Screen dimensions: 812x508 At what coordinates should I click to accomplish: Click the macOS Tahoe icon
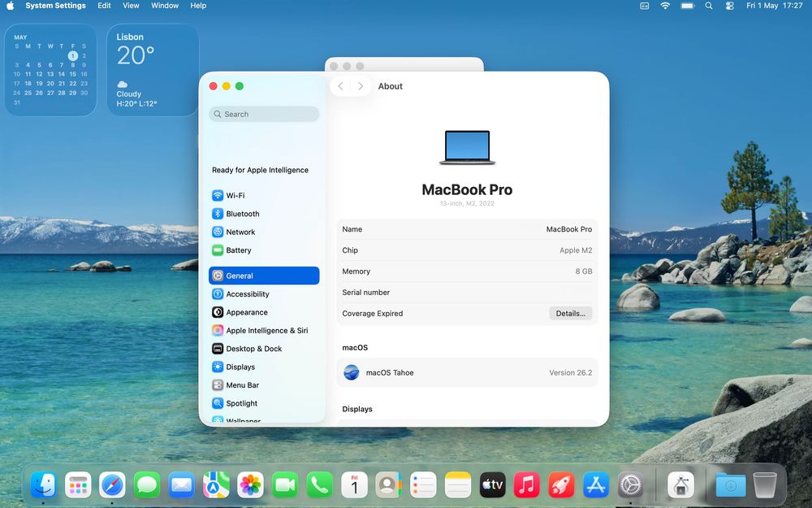(x=351, y=372)
